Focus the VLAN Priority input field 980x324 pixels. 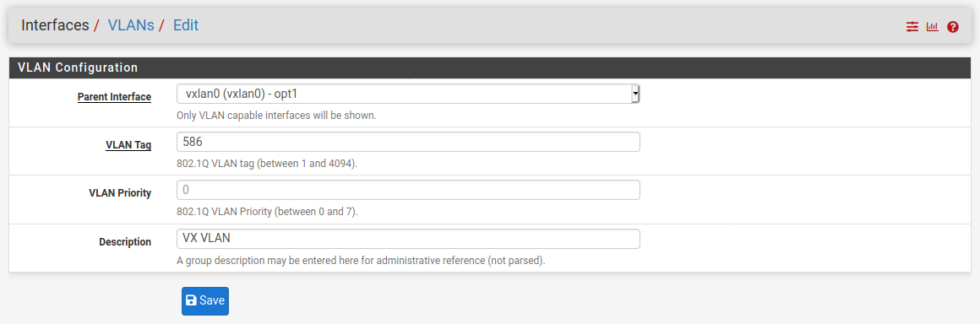click(408, 190)
